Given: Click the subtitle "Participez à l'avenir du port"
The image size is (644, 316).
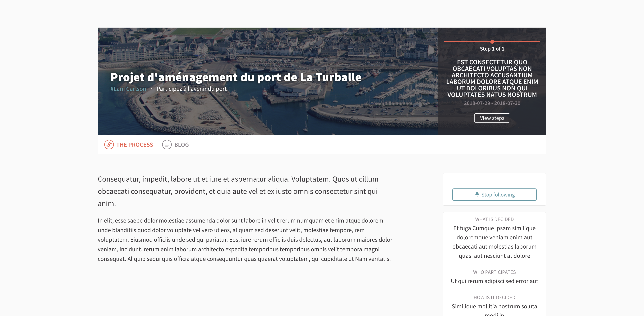Looking at the screenshot, I should pos(191,89).
